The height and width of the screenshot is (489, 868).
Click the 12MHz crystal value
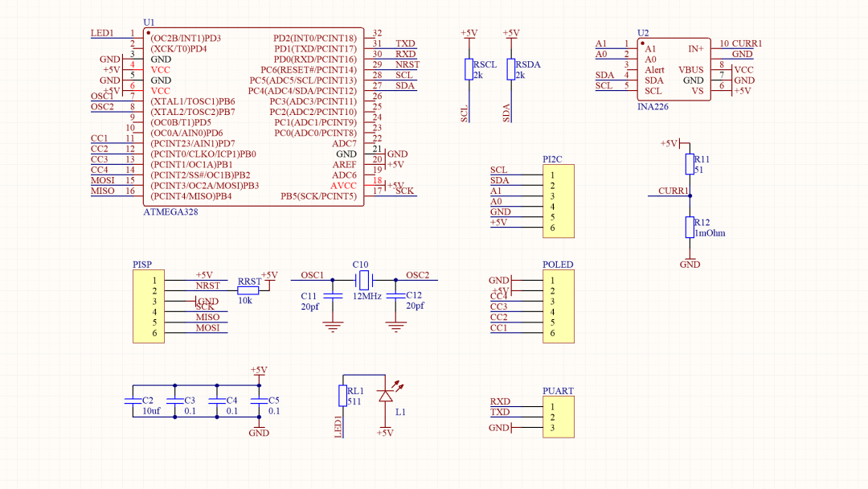367,296
